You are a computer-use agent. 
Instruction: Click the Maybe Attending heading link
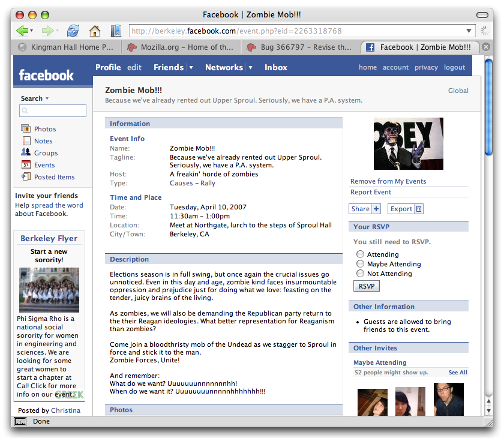click(x=380, y=362)
